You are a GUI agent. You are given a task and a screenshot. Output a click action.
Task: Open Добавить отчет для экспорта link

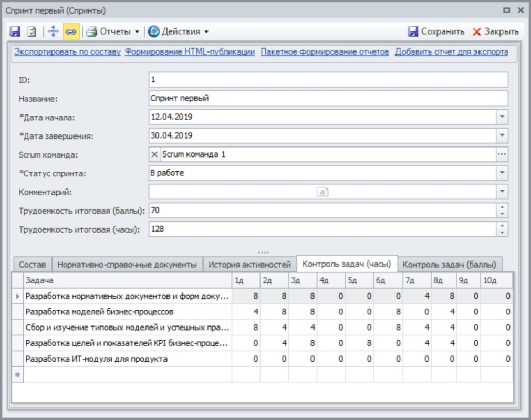click(x=451, y=52)
